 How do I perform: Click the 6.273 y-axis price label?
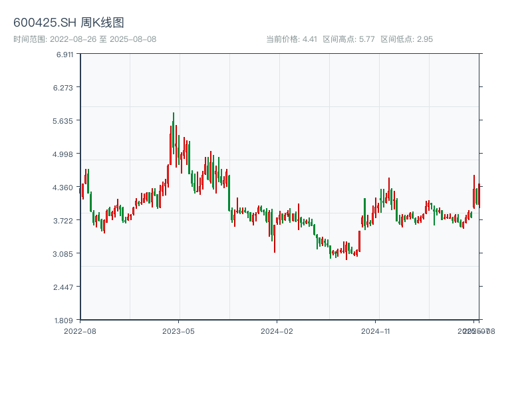[x=65, y=88]
